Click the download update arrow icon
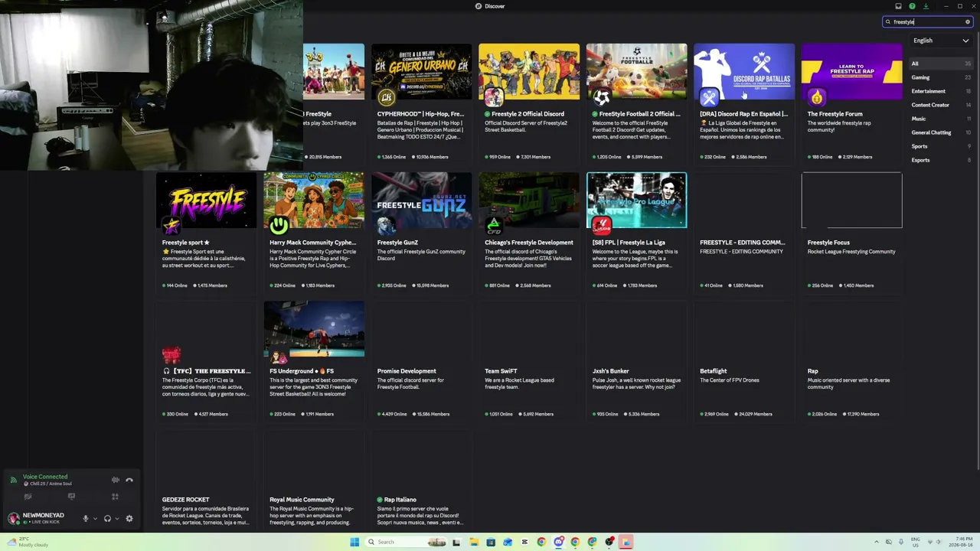The image size is (980, 551). pos(926,6)
